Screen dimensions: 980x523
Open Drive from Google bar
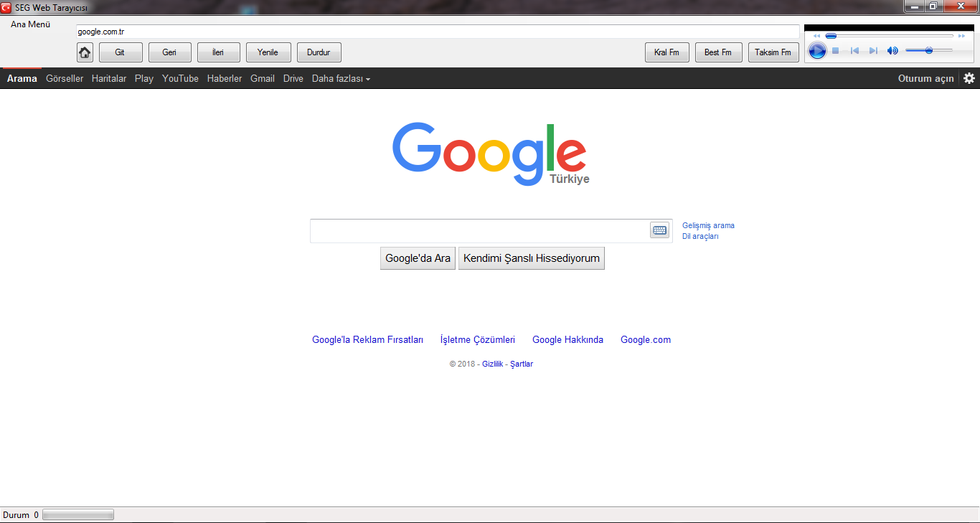point(293,79)
